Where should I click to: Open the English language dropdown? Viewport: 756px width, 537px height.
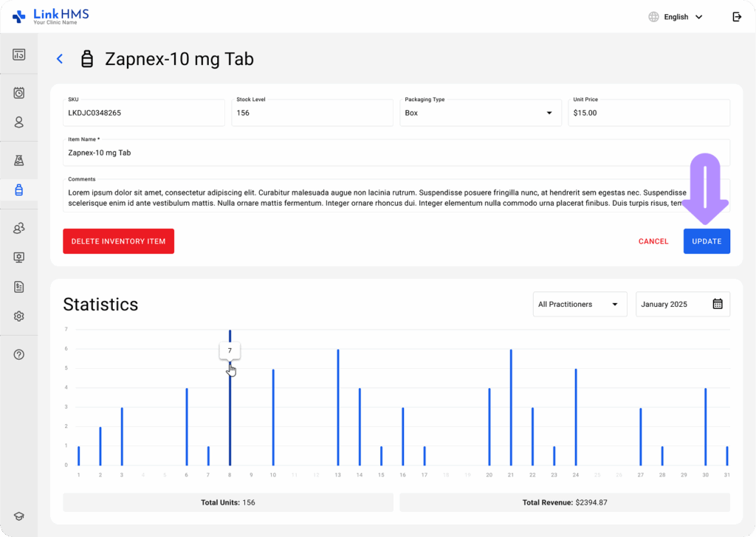[x=683, y=17]
